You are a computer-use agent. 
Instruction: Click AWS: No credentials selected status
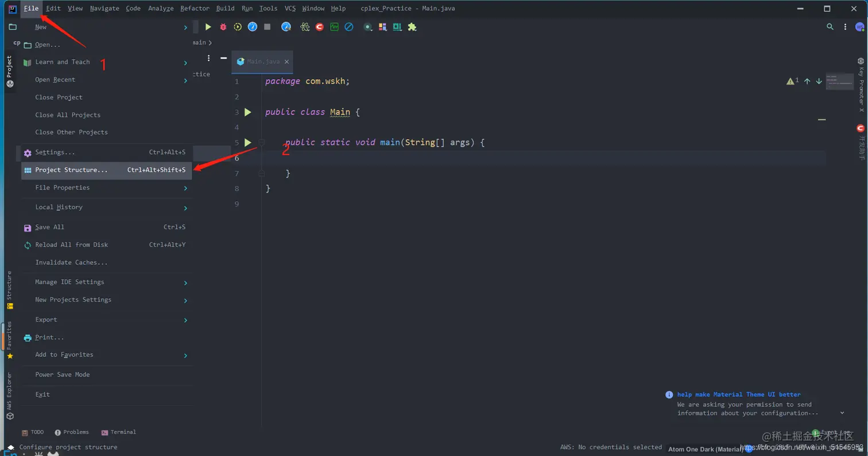[x=611, y=447]
